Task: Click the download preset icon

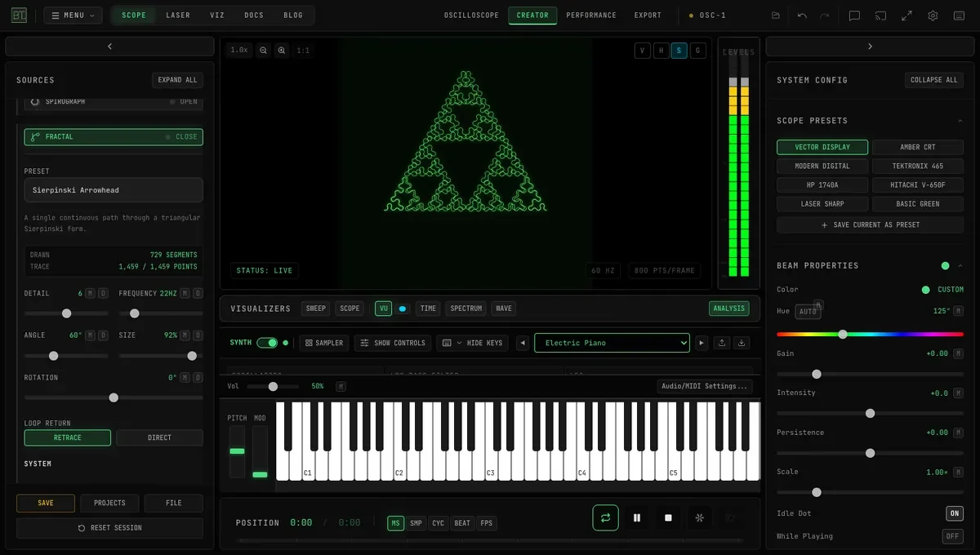Action: coord(742,343)
